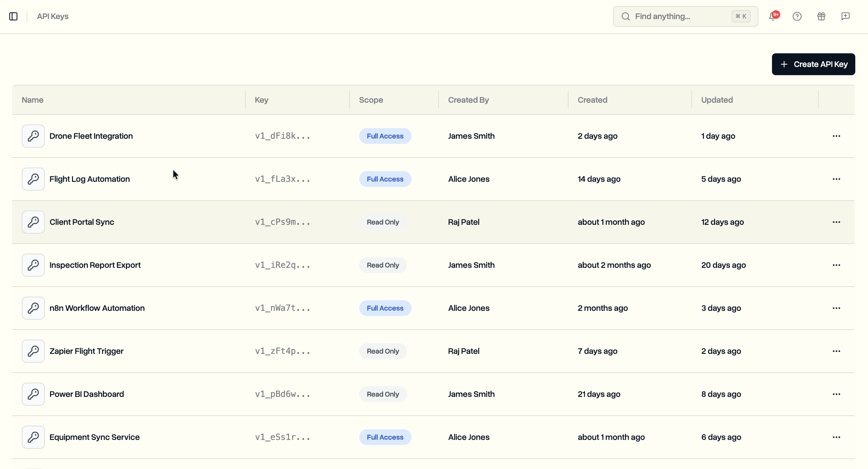
Task: Open the notifications bell
Action: 772,16
